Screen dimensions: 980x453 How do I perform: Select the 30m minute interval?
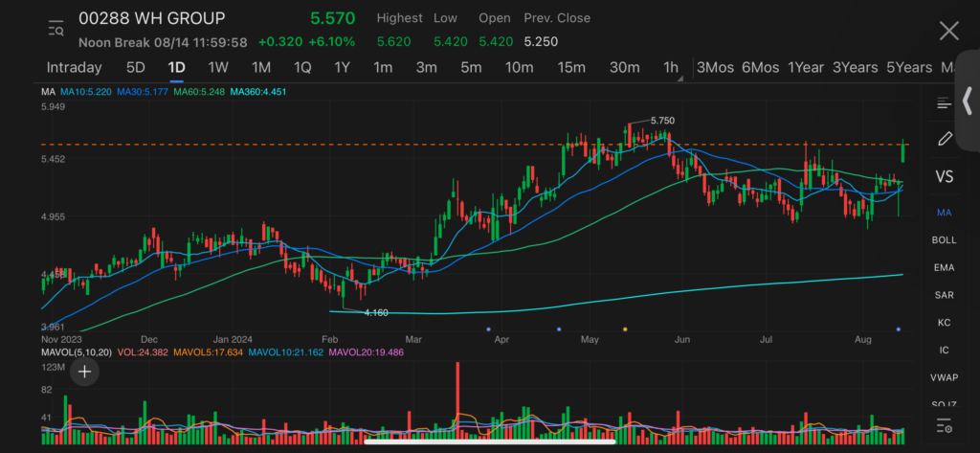click(624, 68)
